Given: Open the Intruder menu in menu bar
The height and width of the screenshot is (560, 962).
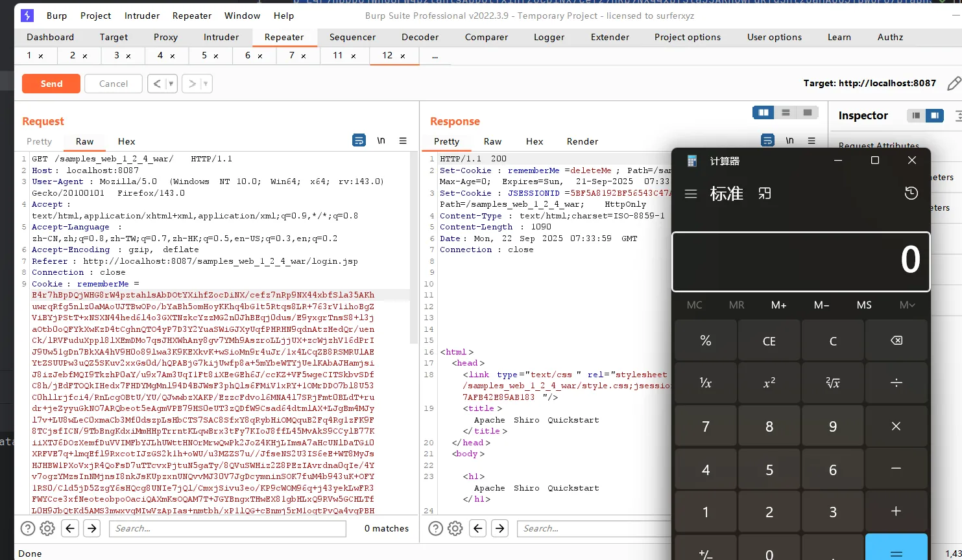Looking at the screenshot, I should click(141, 16).
